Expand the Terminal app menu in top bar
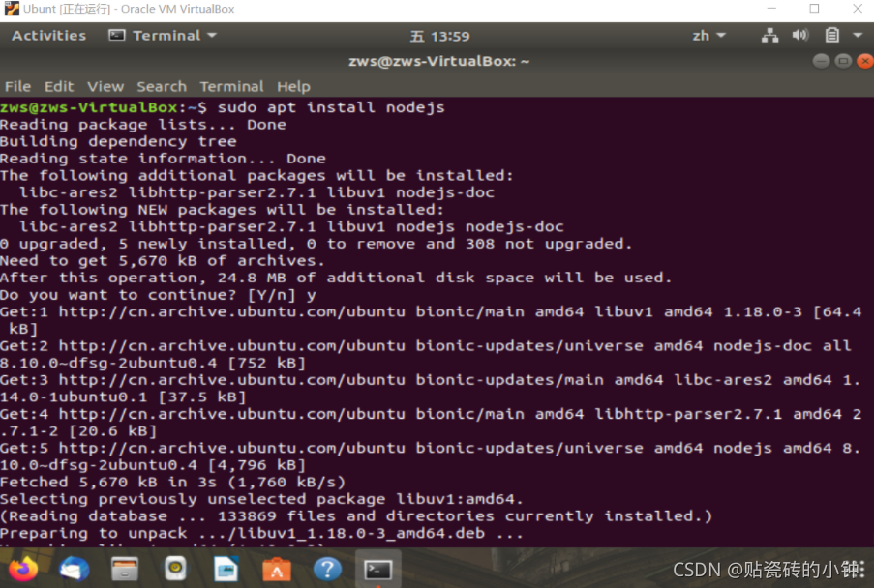Image resolution: width=874 pixels, height=588 pixels. click(x=163, y=36)
